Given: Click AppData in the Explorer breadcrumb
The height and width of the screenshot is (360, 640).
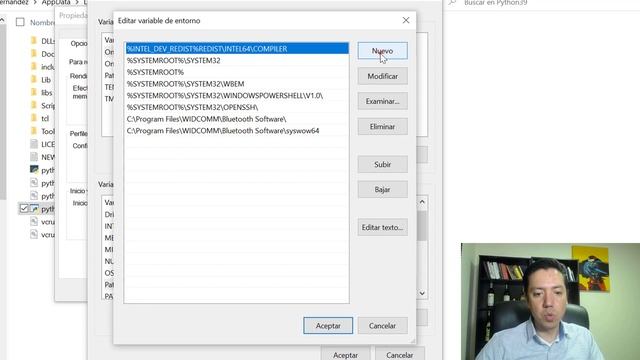Looking at the screenshot, I should (56, 3).
